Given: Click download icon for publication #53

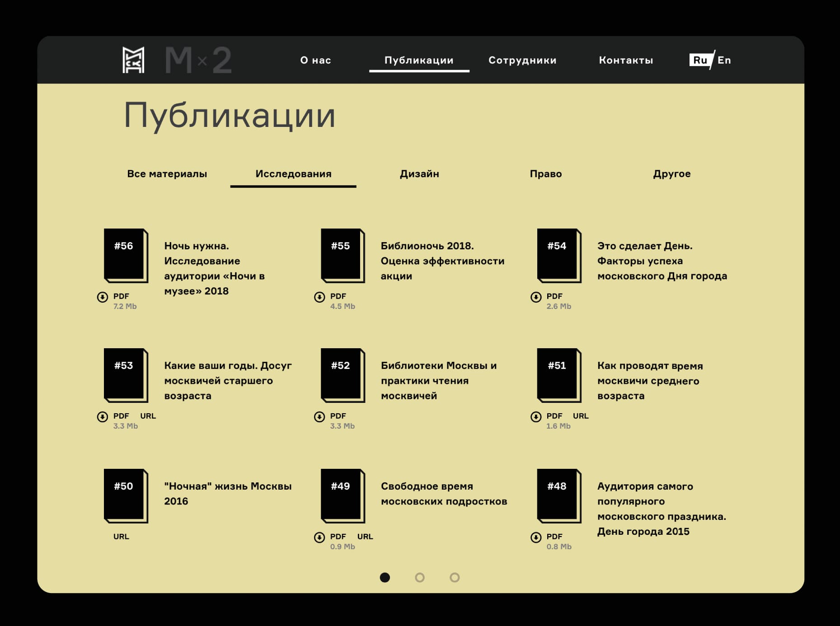Looking at the screenshot, I should coord(103,416).
